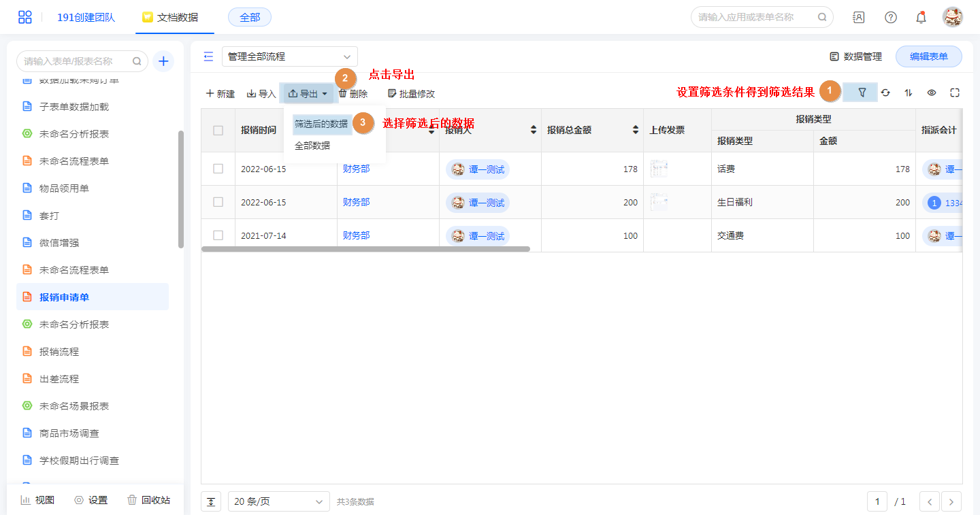Click the horizontal table scrollbar

coord(365,249)
